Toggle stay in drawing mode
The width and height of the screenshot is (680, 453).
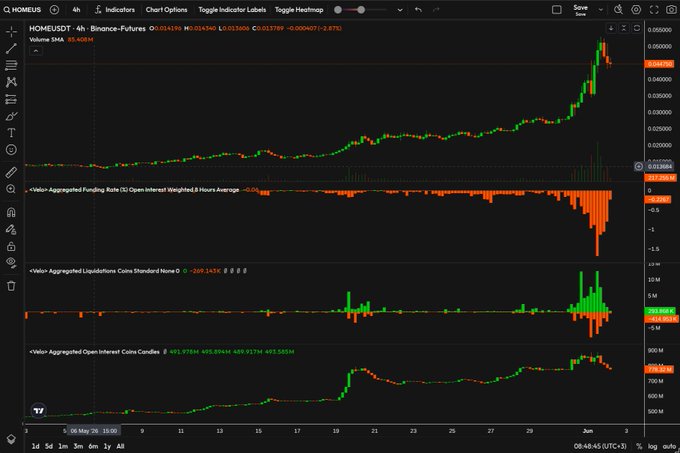click(x=11, y=229)
